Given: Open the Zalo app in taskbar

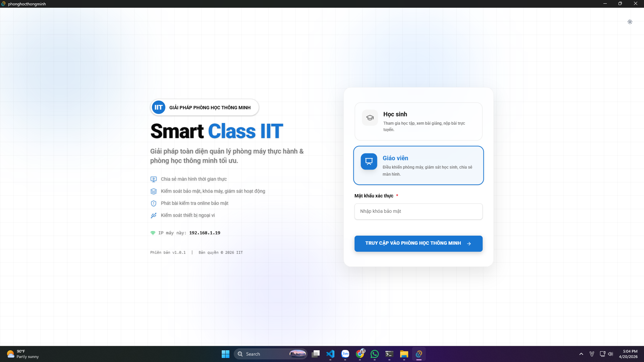Looking at the screenshot, I should 345,354.
